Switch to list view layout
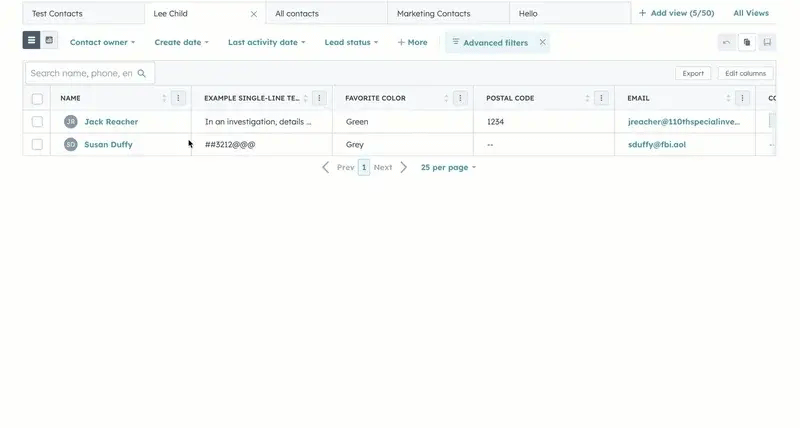 coord(31,40)
